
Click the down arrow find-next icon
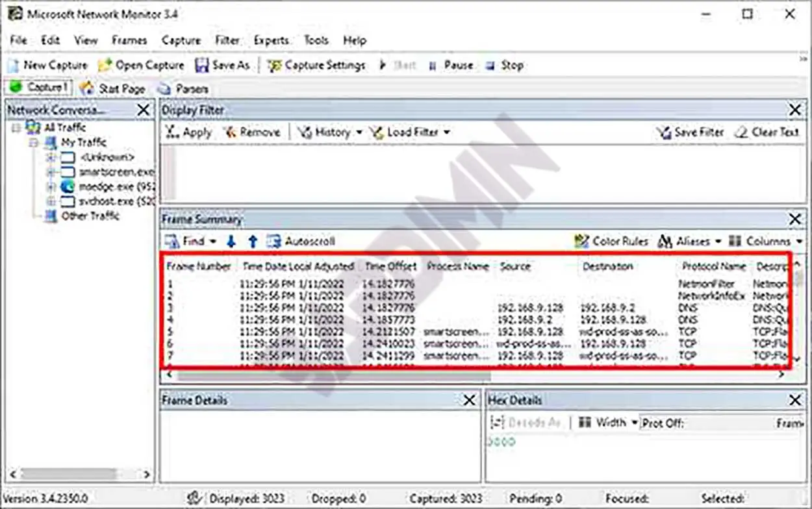[x=231, y=242]
